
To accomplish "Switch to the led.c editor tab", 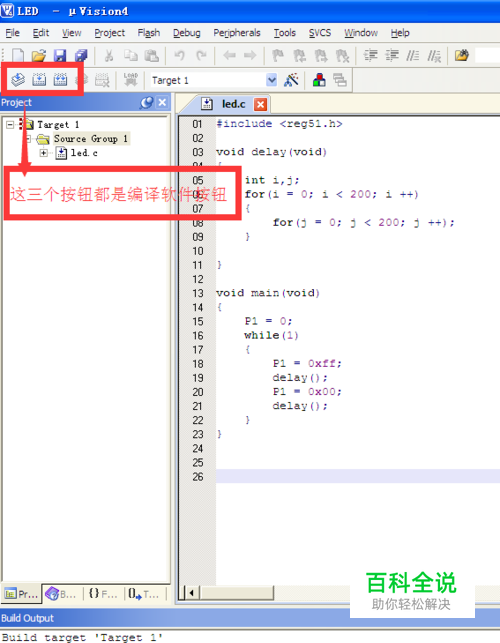I will 233,104.
